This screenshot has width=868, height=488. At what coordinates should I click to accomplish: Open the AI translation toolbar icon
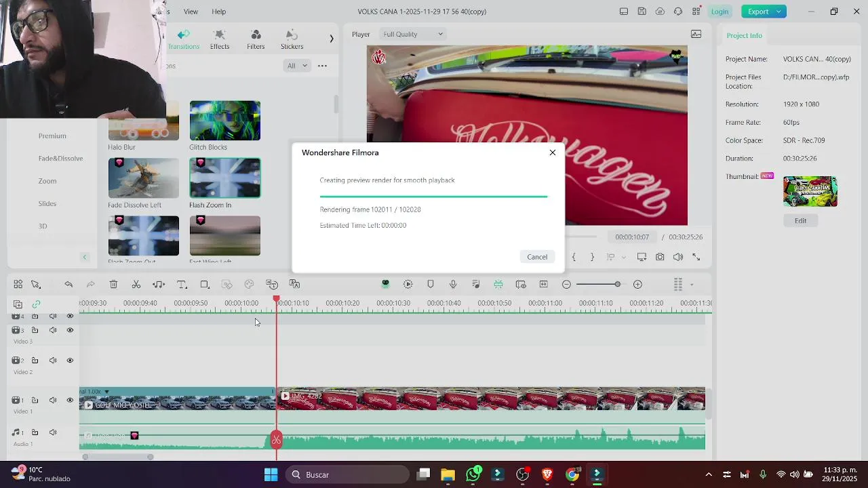click(294, 285)
